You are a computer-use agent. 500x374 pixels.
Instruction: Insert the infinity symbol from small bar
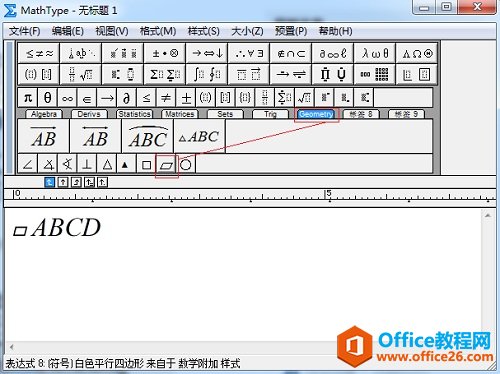tap(67, 98)
